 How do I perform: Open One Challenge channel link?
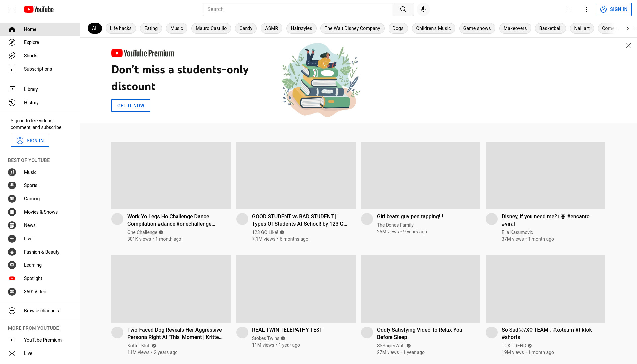click(x=142, y=232)
